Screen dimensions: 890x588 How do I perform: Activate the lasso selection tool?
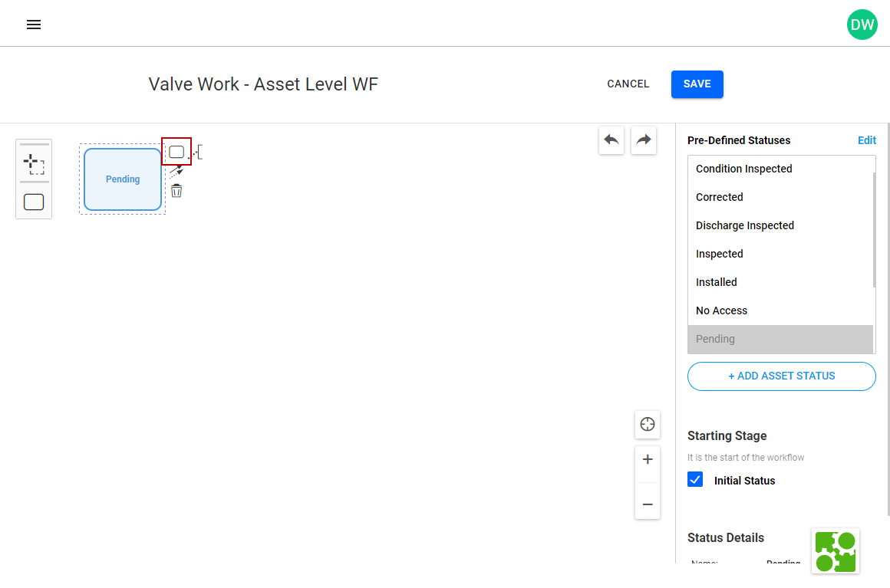pyautogui.click(x=34, y=164)
